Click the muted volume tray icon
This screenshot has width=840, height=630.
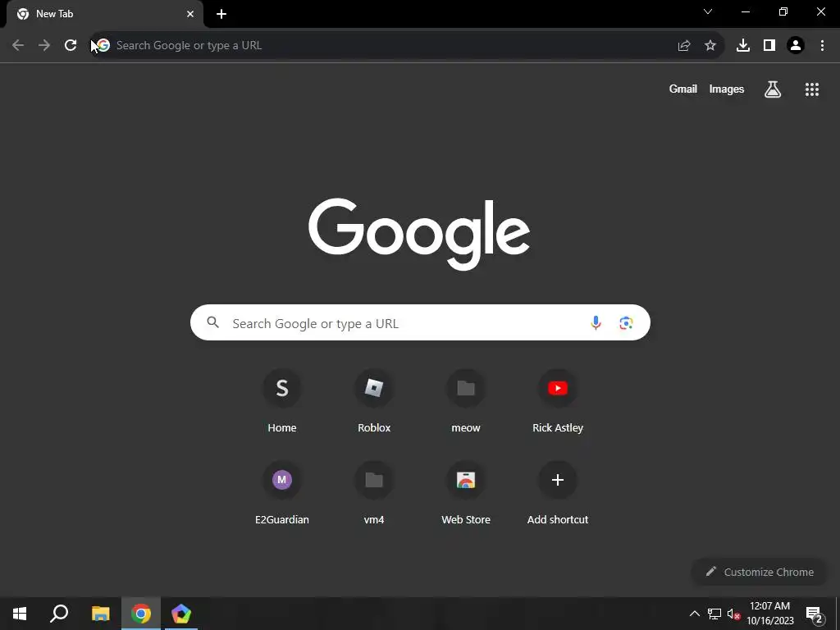733,614
